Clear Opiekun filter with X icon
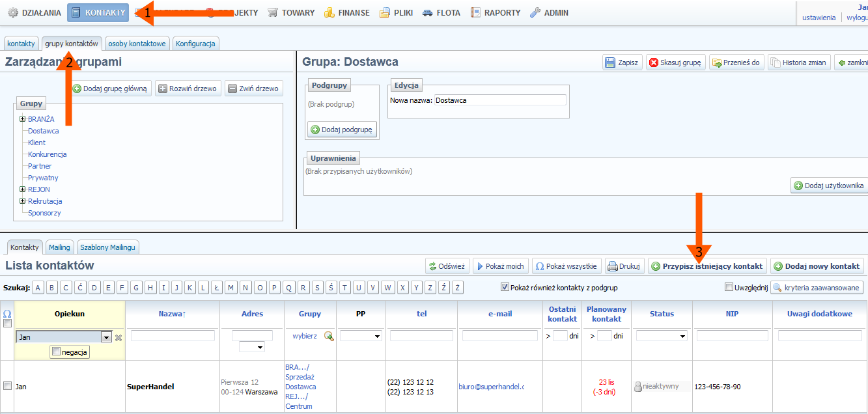The image size is (868, 414). pos(119,337)
